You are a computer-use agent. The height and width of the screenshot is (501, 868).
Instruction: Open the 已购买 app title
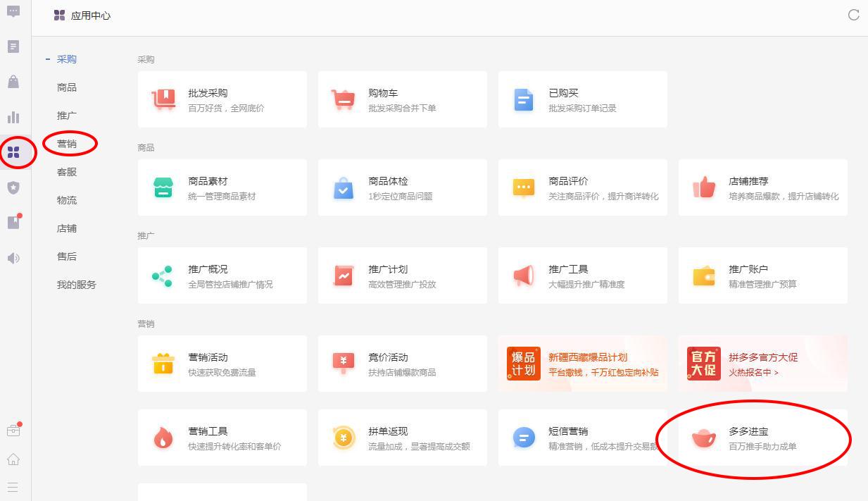click(563, 93)
